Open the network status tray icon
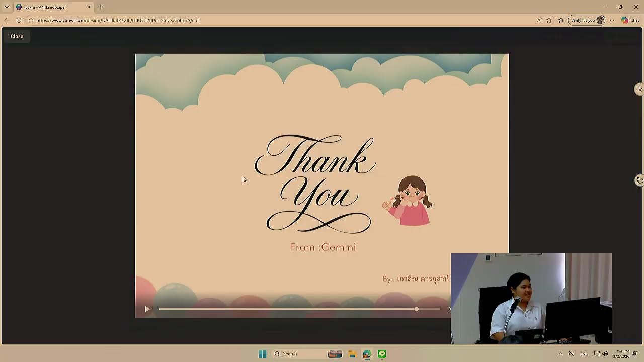 (597, 354)
